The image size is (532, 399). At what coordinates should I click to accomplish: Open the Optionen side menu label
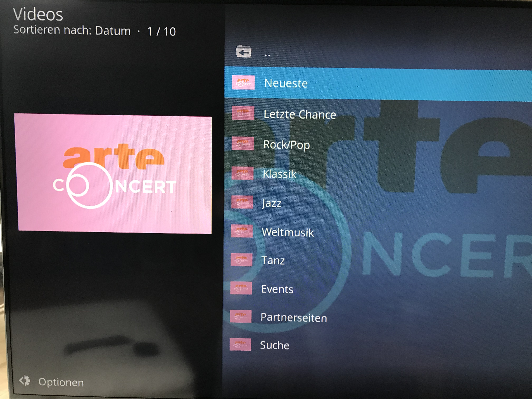[61, 382]
